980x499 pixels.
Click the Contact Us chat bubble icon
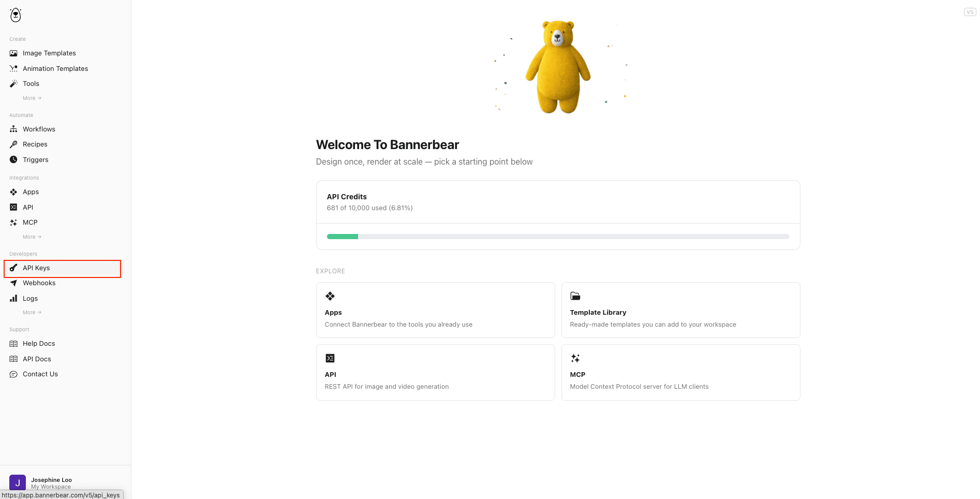[13, 374]
